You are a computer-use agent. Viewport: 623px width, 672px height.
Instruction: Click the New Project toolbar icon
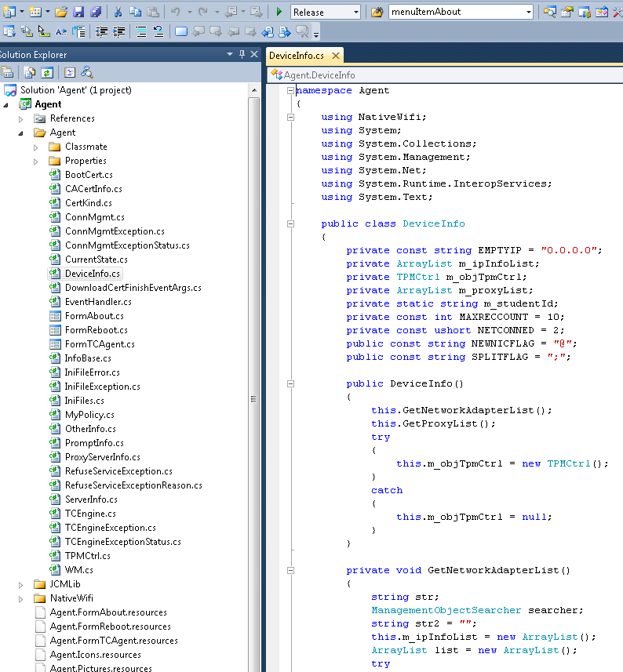click(x=9, y=12)
